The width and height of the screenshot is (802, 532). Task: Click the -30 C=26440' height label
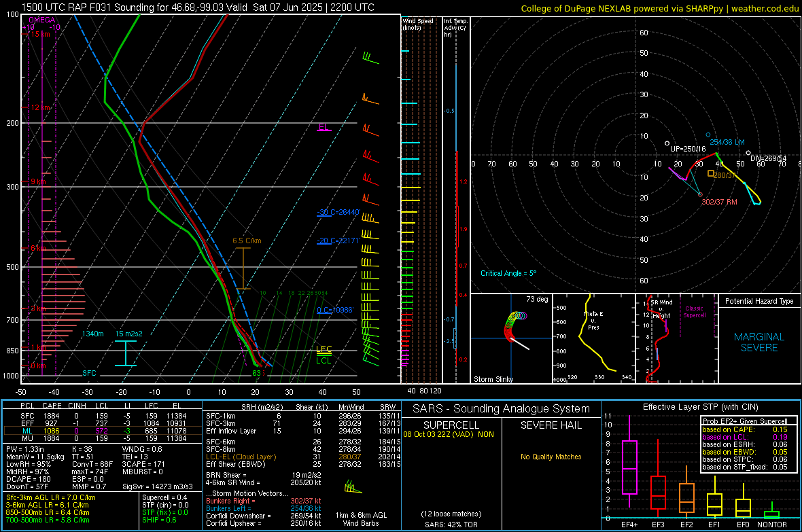tap(338, 212)
